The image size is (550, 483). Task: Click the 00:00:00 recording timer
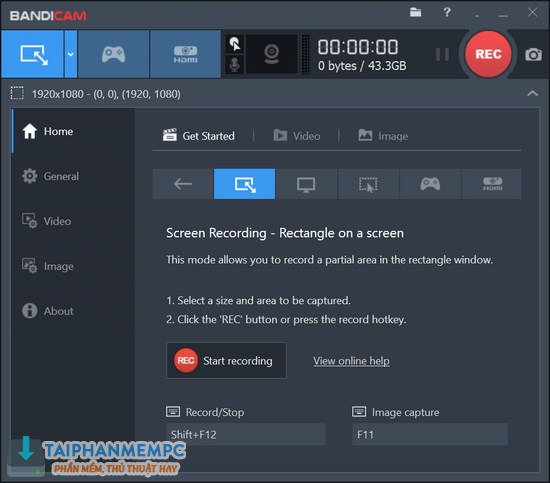pyautogui.click(x=358, y=47)
